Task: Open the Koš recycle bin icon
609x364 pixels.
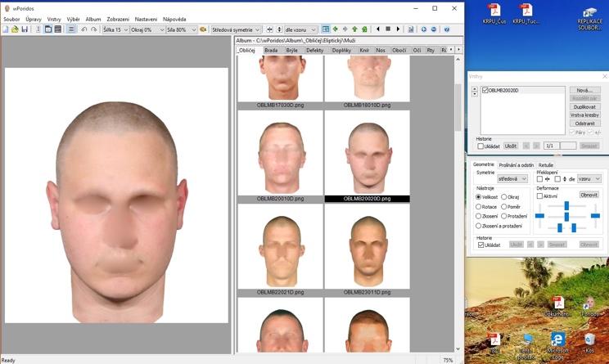Action: click(x=589, y=343)
